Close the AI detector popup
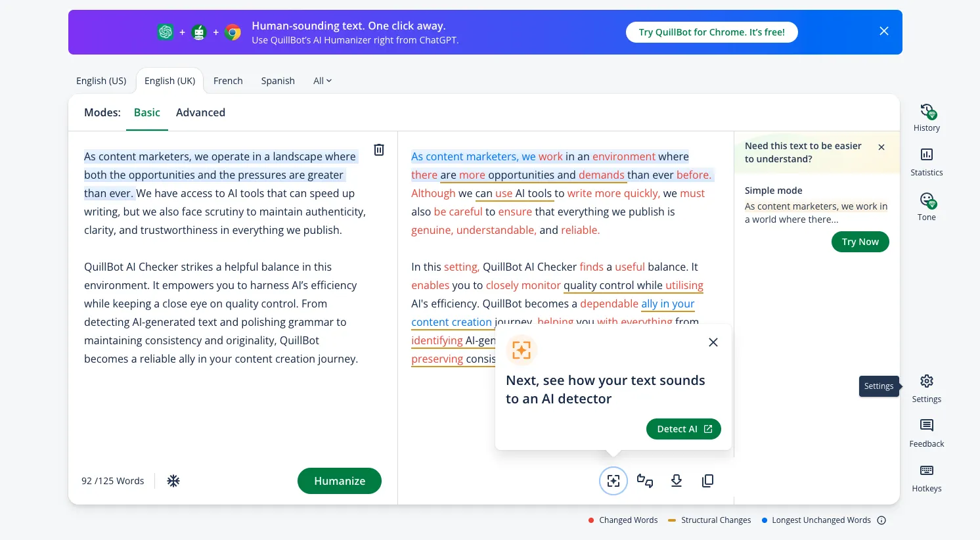The width and height of the screenshot is (980, 540). [x=713, y=342]
